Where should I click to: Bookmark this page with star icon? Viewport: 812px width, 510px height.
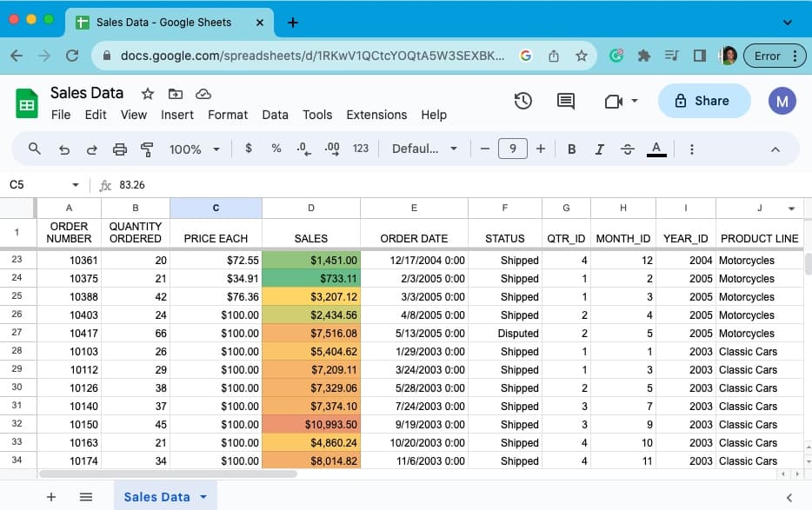tap(581, 56)
